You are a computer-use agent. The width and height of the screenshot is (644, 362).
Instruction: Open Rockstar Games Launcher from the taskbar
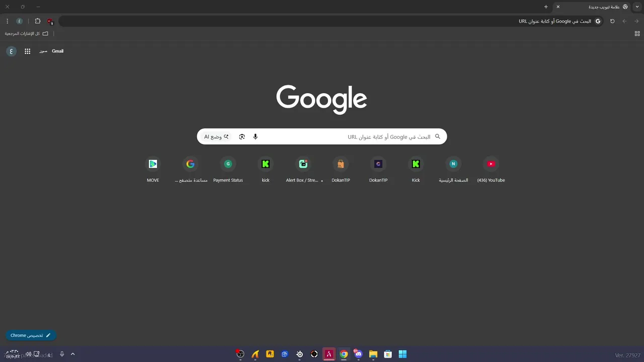pos(270,354)
